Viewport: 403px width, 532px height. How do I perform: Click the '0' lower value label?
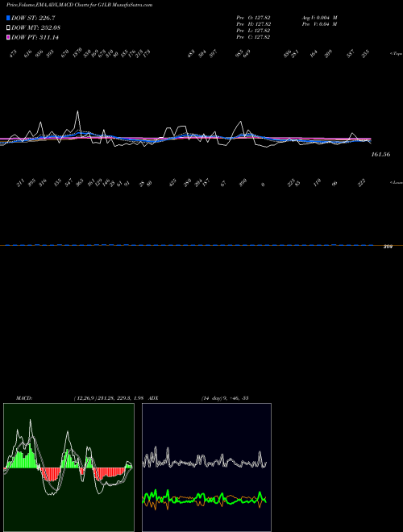264,185
